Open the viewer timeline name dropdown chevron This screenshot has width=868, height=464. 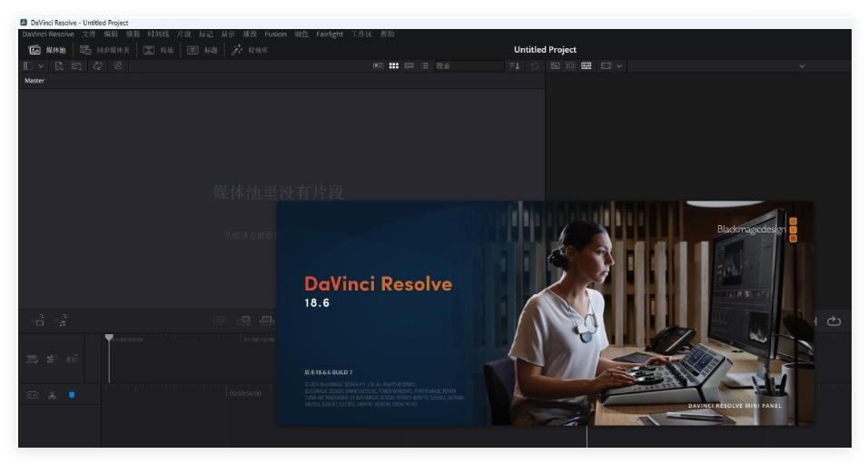pyautogui.click(x=802, y=66)
